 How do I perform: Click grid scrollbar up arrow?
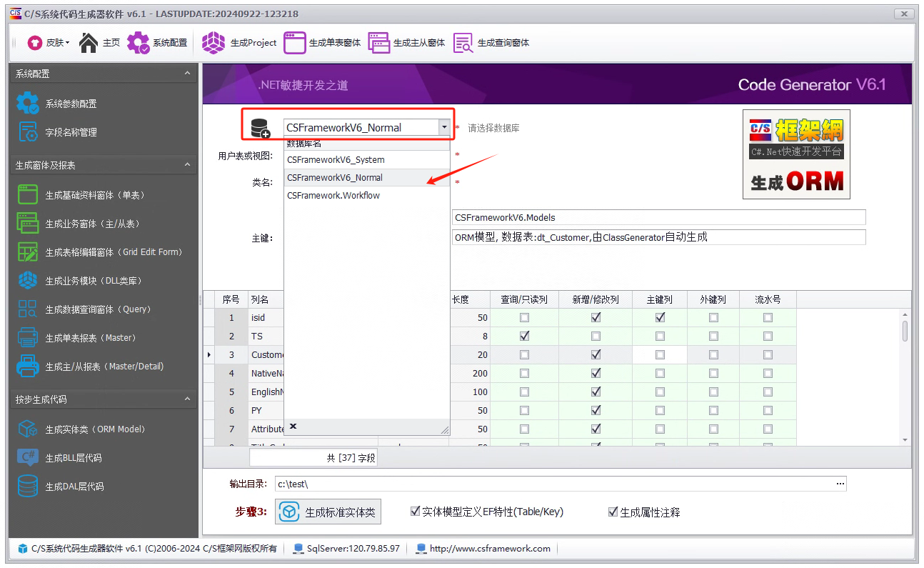click(x=905, y=314)
